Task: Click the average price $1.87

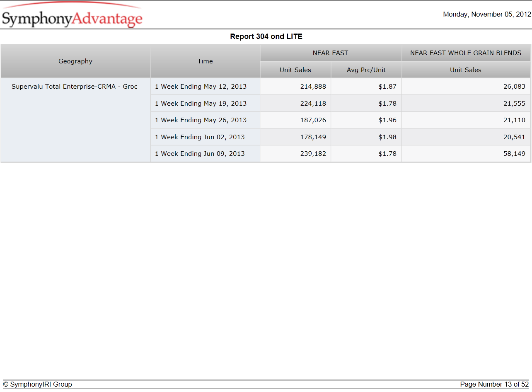Action: click(387, 87)
